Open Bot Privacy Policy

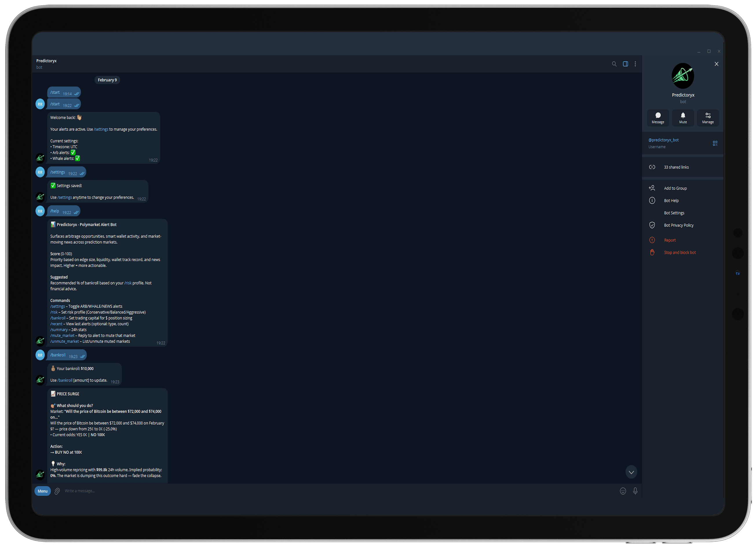678,225
